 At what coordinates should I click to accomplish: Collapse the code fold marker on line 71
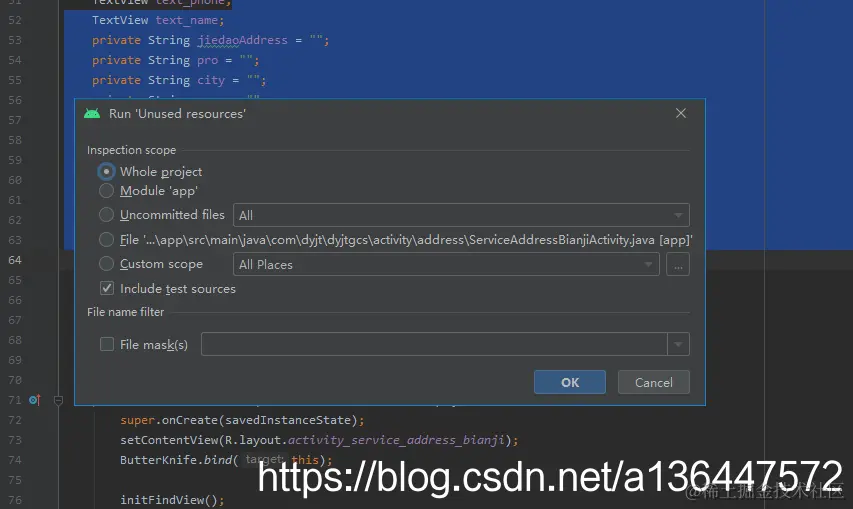tap(59, 401)
